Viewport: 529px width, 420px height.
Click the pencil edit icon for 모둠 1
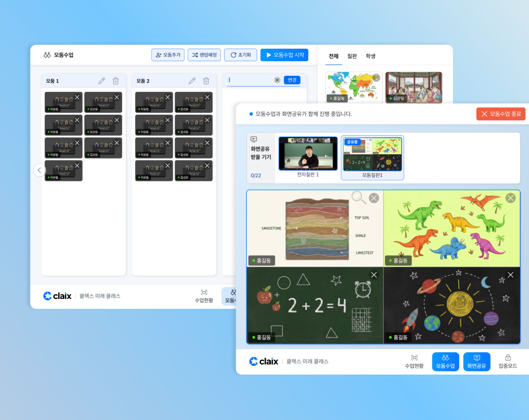point(102,81)
